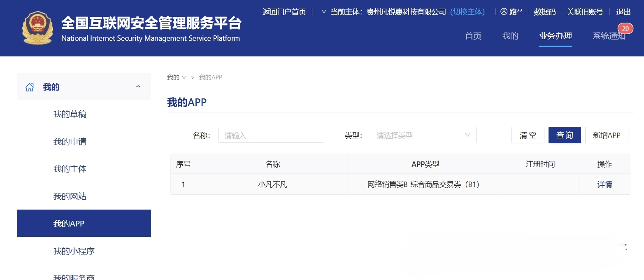The image size is (644, 280).
Task: Click the user avatar icon near 路**
Action: (x=504, y=12)
